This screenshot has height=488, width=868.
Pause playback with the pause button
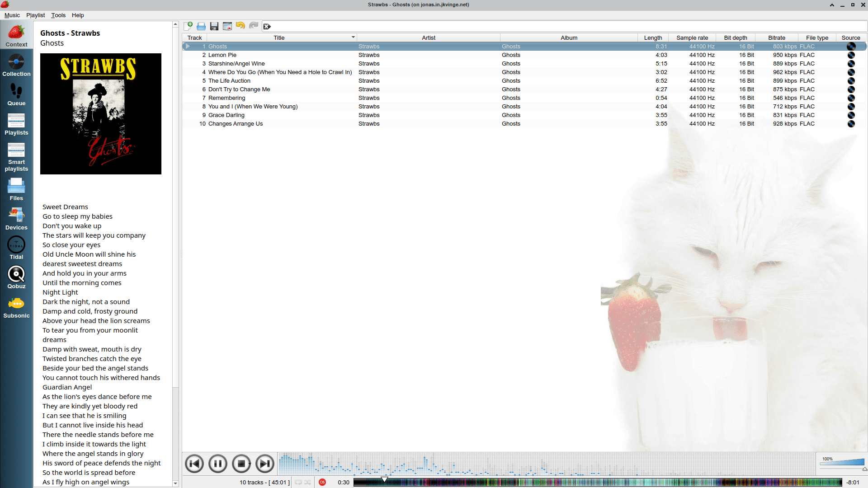coord(218,464)
